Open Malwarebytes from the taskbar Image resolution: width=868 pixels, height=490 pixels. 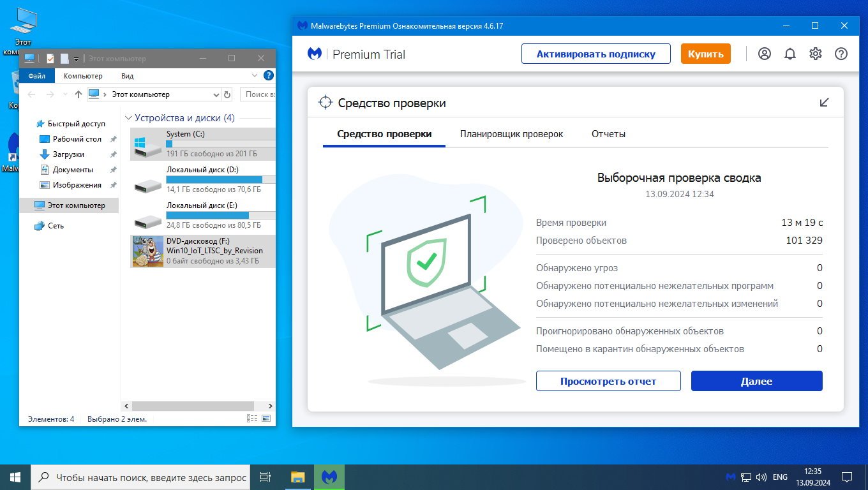(x=329, y=477)
